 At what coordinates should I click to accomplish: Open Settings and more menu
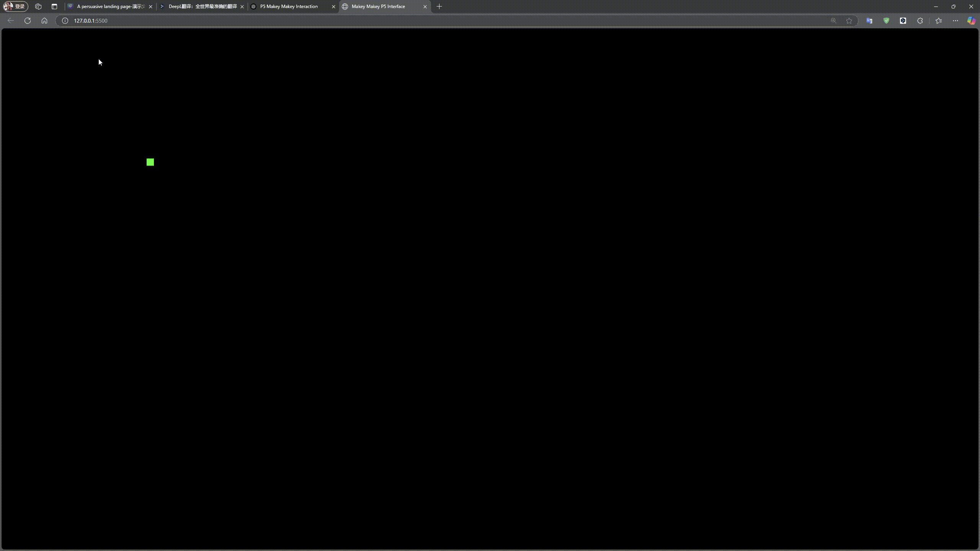pyautogui.click(x=955, y=21)
